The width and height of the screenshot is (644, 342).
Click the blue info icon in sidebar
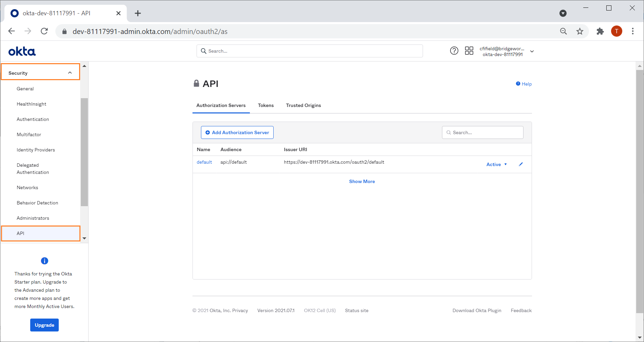coord(44,261)
